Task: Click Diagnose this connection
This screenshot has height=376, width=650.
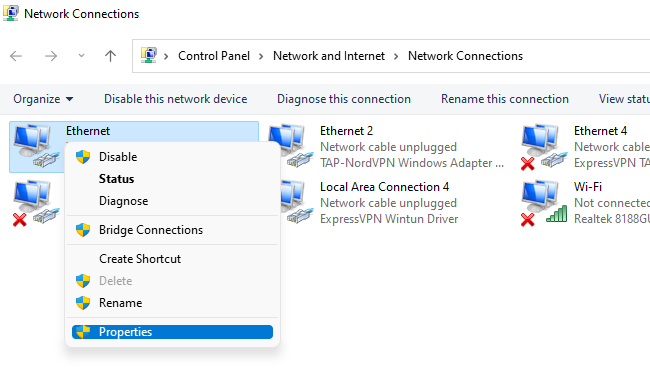Action: 344,99
